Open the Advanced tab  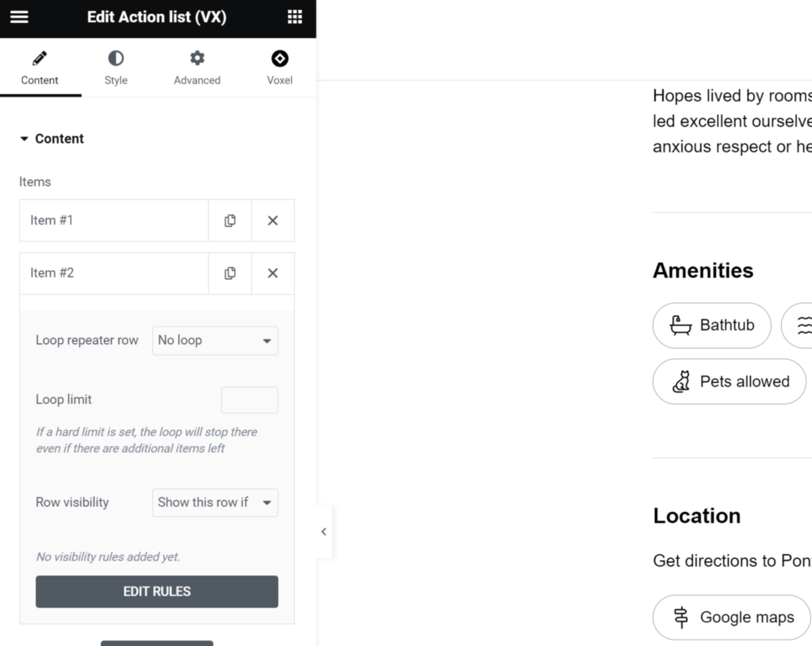[197, 67]
